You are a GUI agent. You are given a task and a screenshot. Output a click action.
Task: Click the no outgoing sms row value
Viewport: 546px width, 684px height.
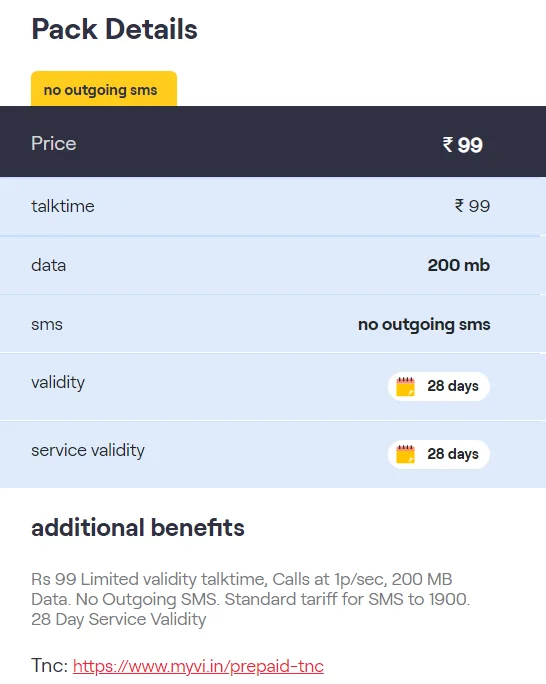[424, 325]
